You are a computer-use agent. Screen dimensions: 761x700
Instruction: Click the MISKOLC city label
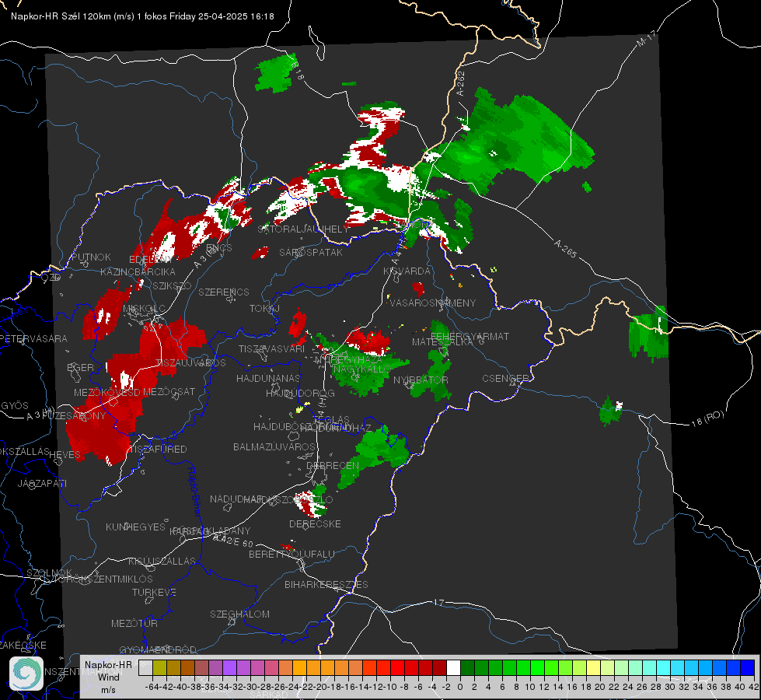pos(144,309)
